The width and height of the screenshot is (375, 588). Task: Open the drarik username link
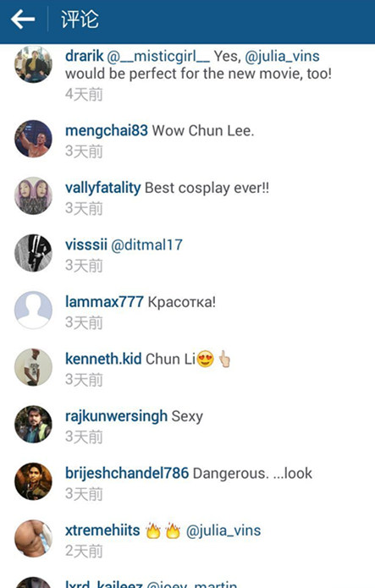[84, 56]
